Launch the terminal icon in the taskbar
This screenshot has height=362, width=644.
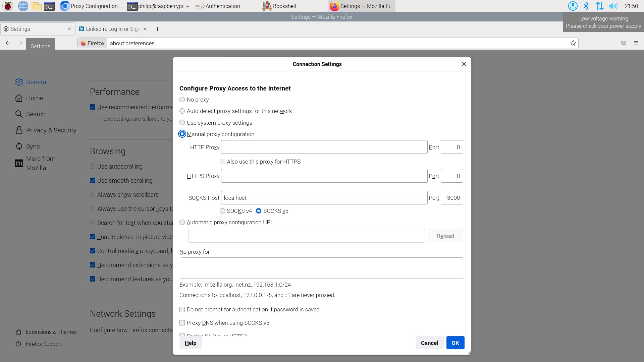tap(49, 6)
